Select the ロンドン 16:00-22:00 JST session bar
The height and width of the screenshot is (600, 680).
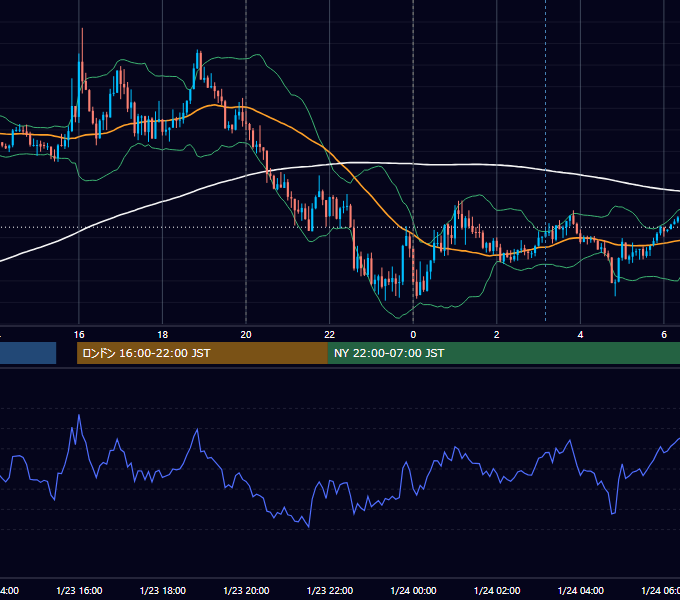coord(202,353)
